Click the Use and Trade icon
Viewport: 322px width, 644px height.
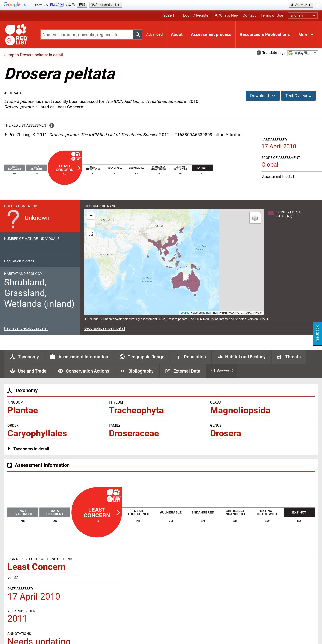[13, 371]
